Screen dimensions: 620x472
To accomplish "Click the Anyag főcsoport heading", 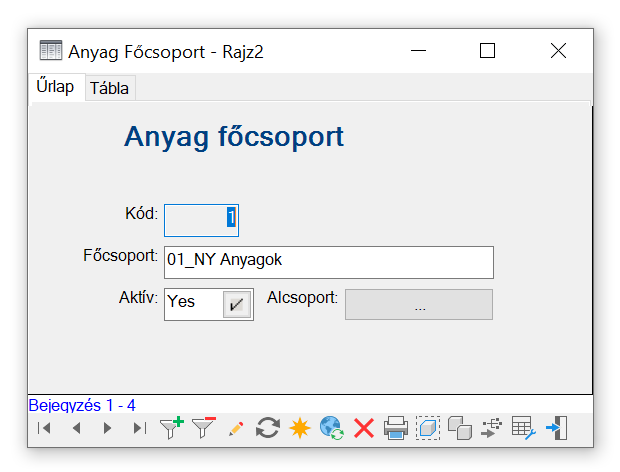I will (234, 137).
